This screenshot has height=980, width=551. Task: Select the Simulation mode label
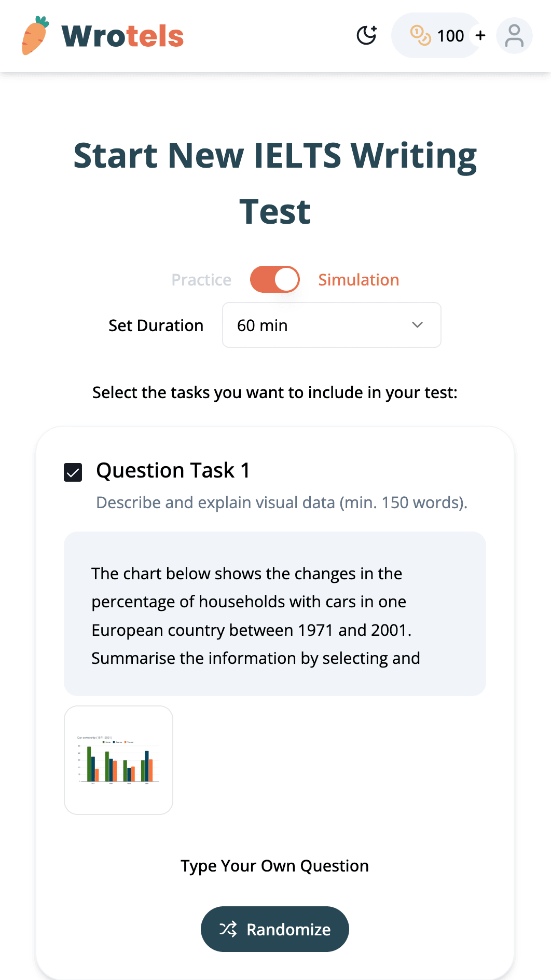pos(359,279)
